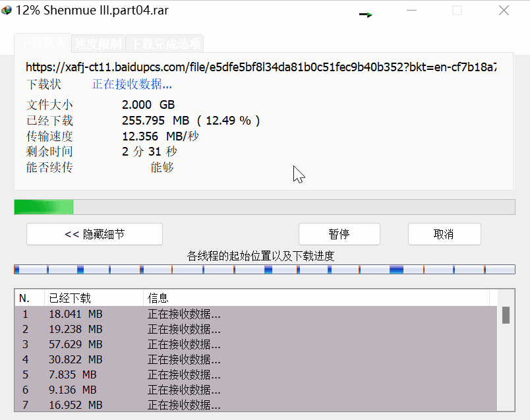Select thread row with 19.238 MB
Image resolution: width=530 pixels, height=420 pixels.
[256, 329]
